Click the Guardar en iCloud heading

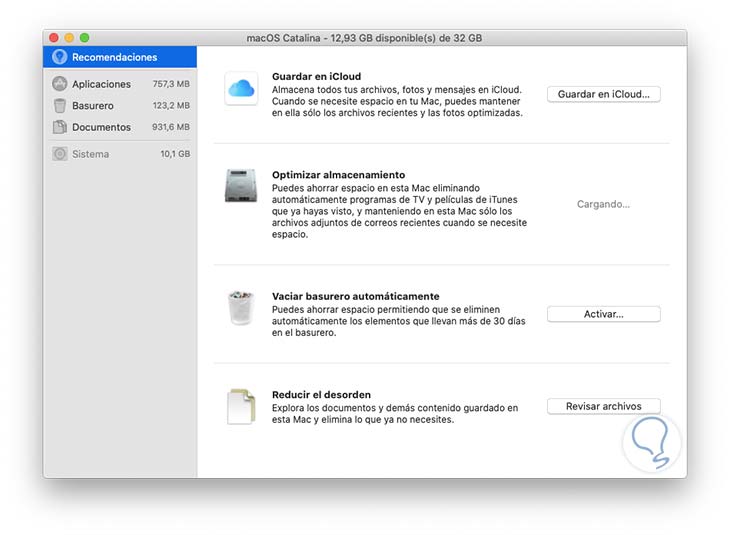point(316,76)
